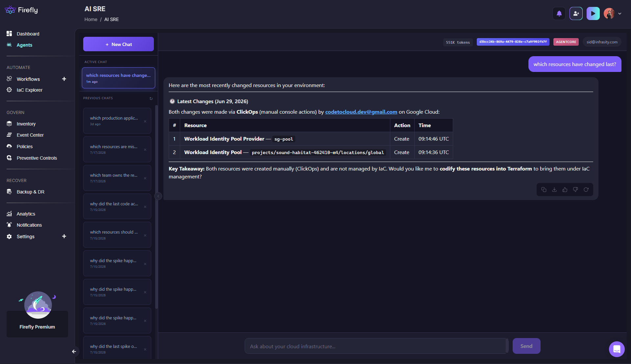Click the AGENTCORE badge
The width and height of the screenshot is (631, 364).
click(566, 42)
